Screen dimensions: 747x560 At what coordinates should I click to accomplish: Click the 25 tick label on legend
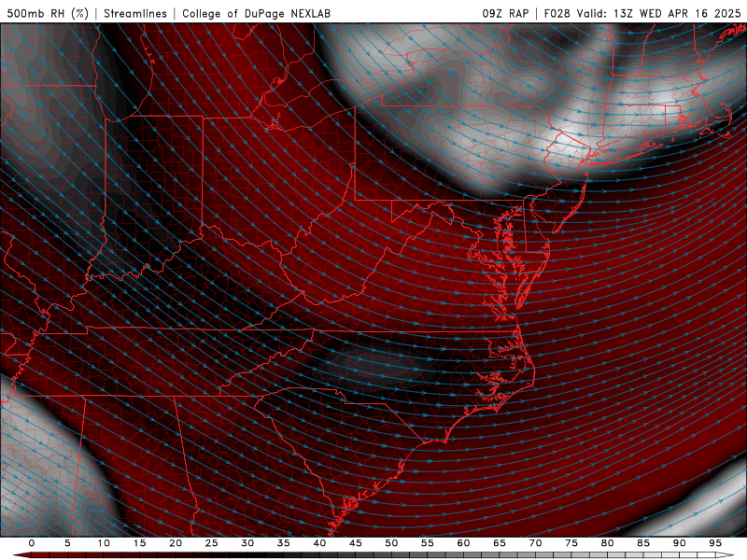click(212, 543)
